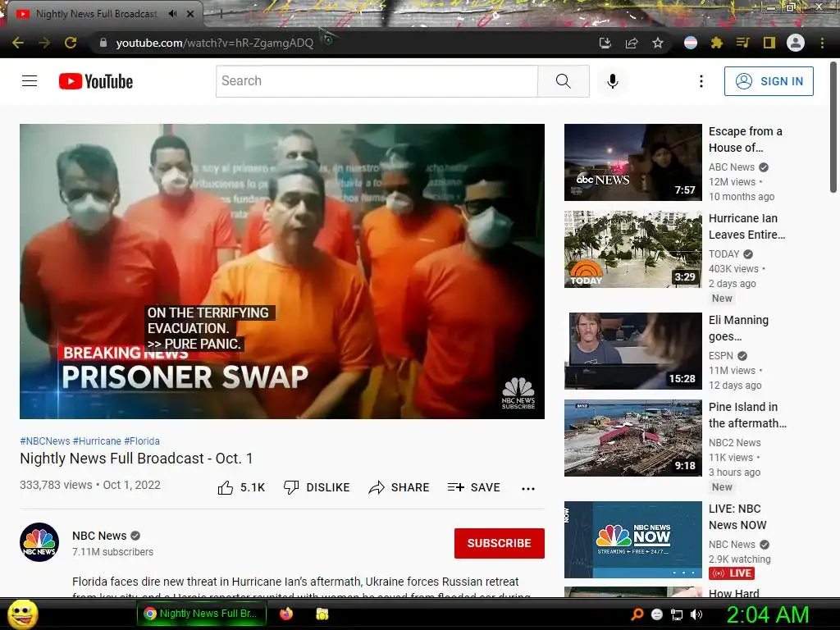Click the tray volume speaker icon
840x630 pixels.
click(696, 614)
